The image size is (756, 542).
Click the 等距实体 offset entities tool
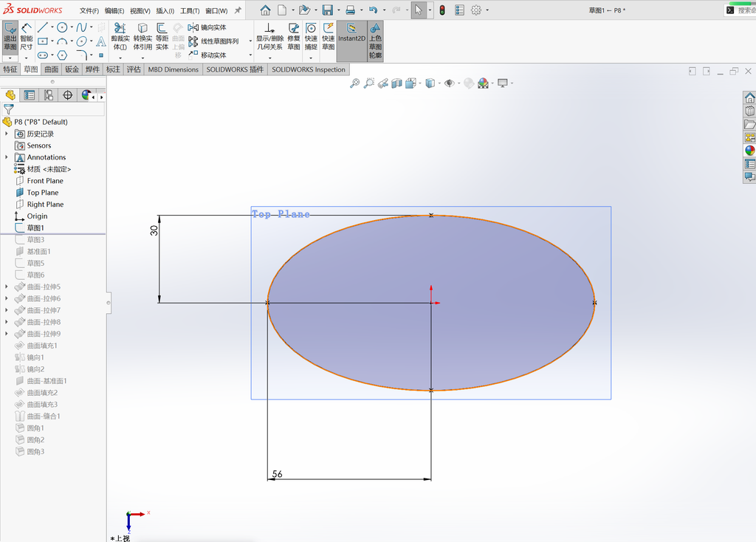162,37
